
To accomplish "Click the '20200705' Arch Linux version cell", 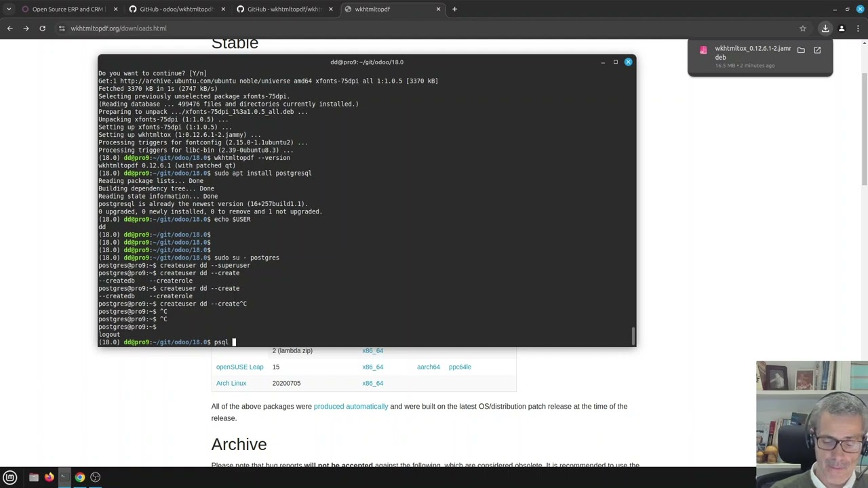I will click(x=286, y=383).
